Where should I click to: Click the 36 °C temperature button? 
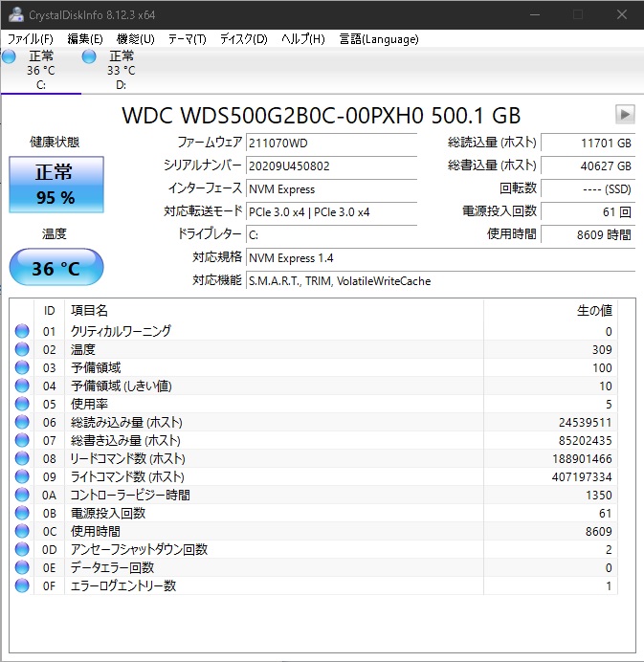(56, 267)
